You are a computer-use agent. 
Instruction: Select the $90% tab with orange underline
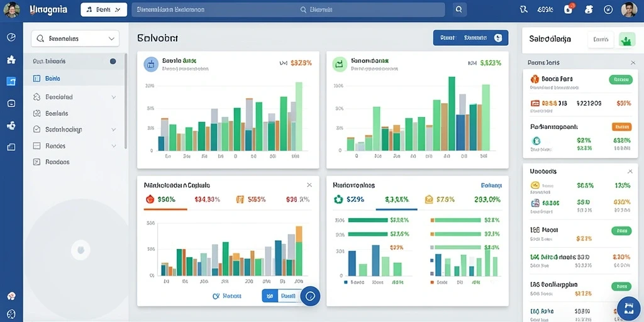click(165, 199)
